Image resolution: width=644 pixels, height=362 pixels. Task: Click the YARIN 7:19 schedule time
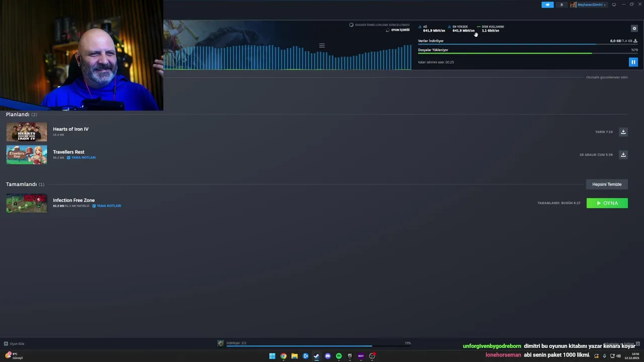(x=604, y=132)
